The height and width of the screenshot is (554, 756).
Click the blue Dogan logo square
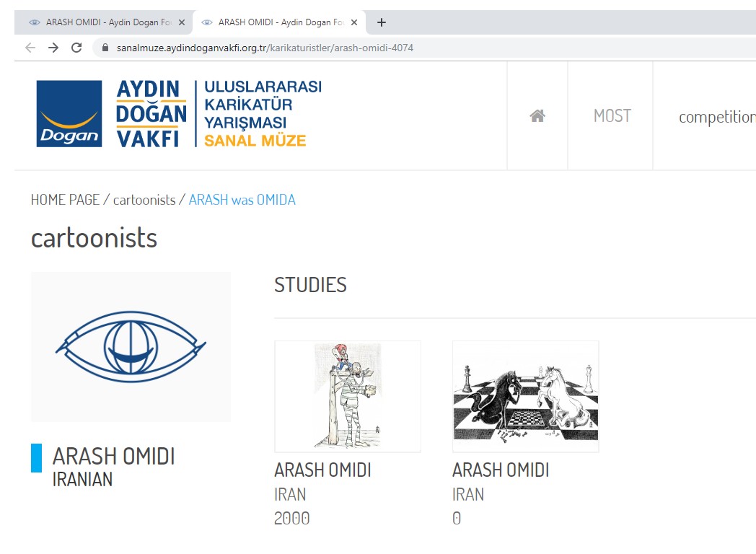(69, 114)
